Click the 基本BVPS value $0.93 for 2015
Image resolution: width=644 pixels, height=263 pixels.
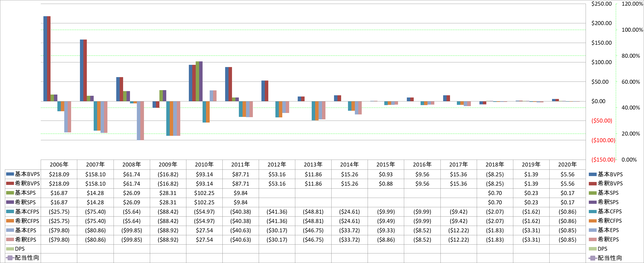[x=386, y=174]
